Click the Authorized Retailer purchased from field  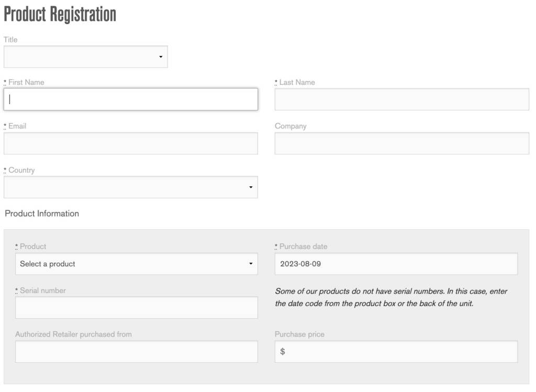[x=136, y=352]
